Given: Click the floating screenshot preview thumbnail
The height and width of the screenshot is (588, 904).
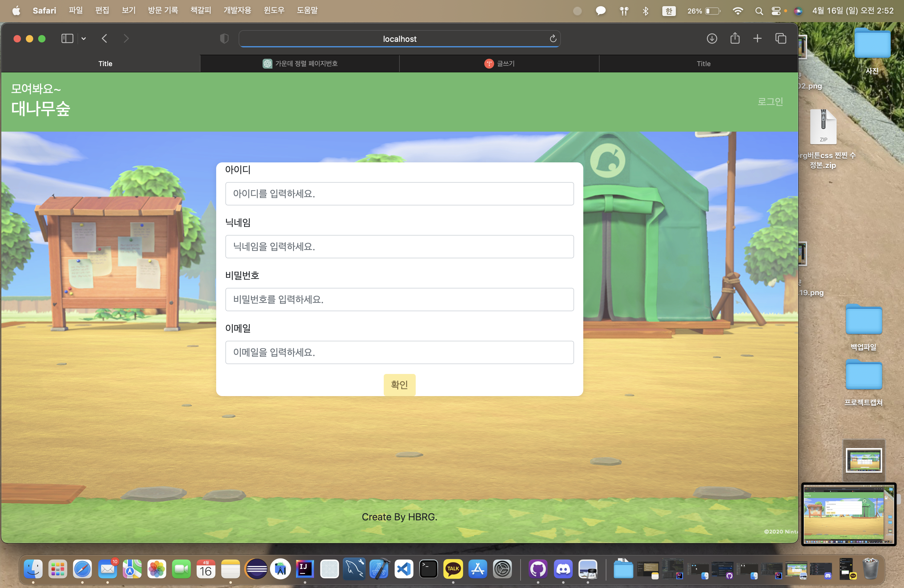Looking at the screenshot, I should coord(849,514).
